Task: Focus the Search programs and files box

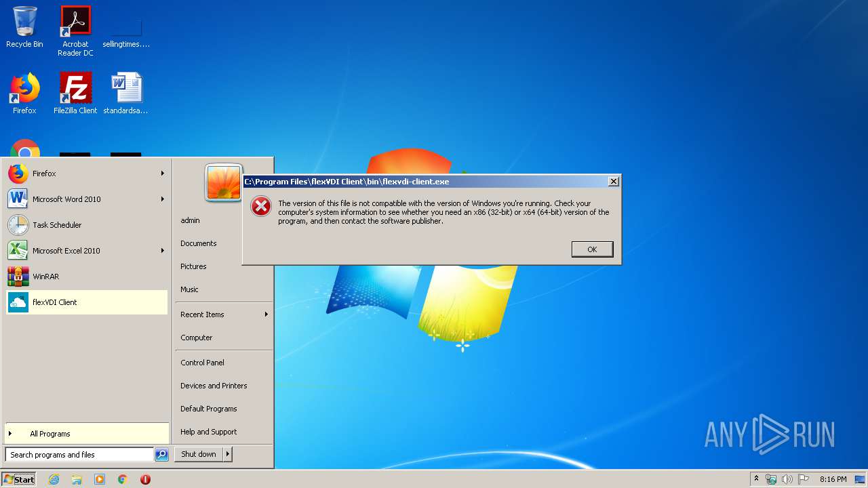Action: tap(79, 455)
